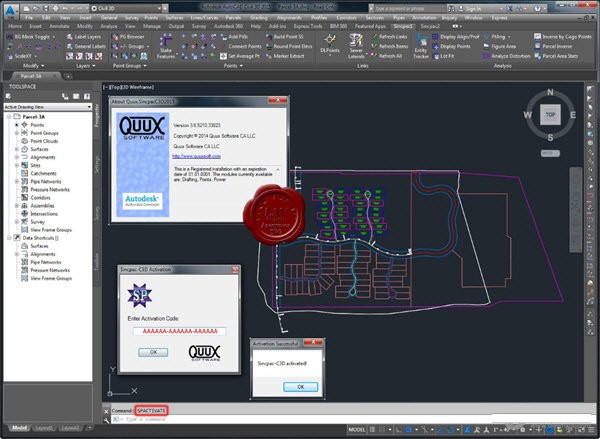The height and width of the screenshot is (439, 600).
Task: Click the Save icon in quick access toolbar
Action: (46, 8)
